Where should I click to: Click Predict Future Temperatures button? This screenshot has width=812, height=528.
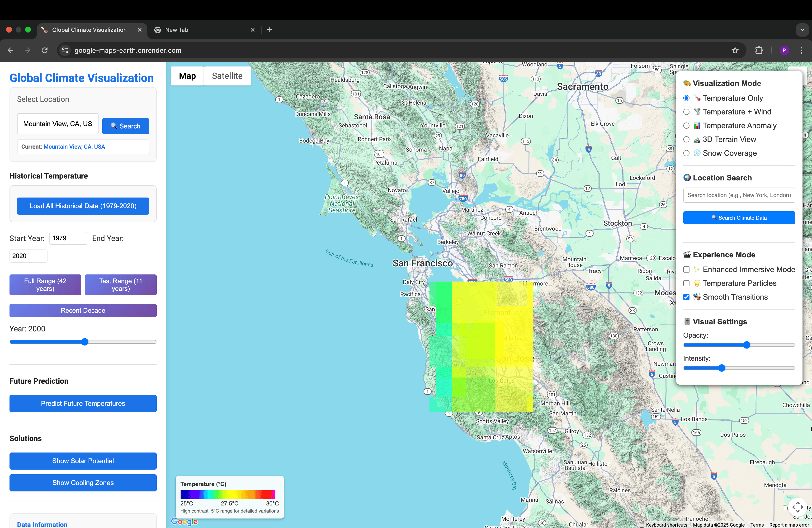(83, 404)
